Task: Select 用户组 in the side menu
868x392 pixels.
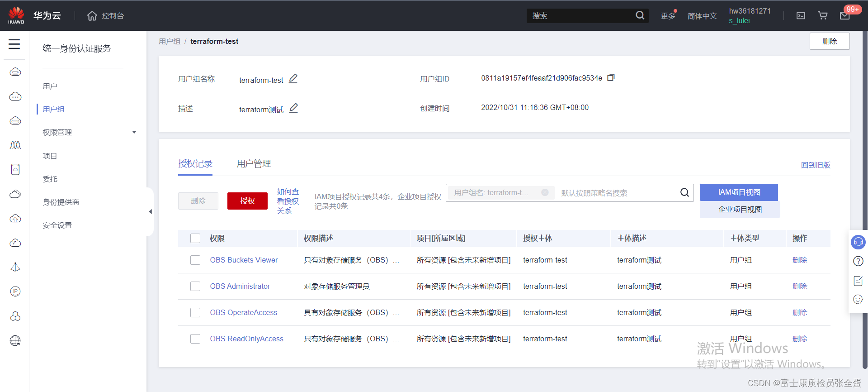Action: pyautogui.click(x=53, y=109)
